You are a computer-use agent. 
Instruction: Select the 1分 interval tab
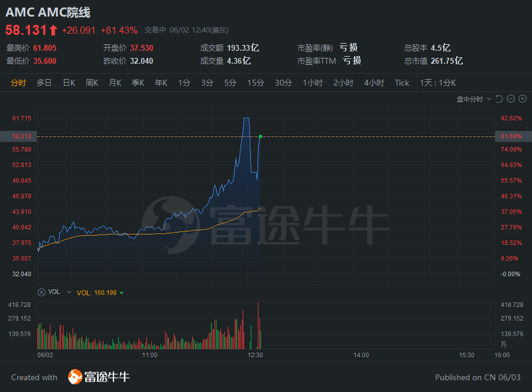184,83
